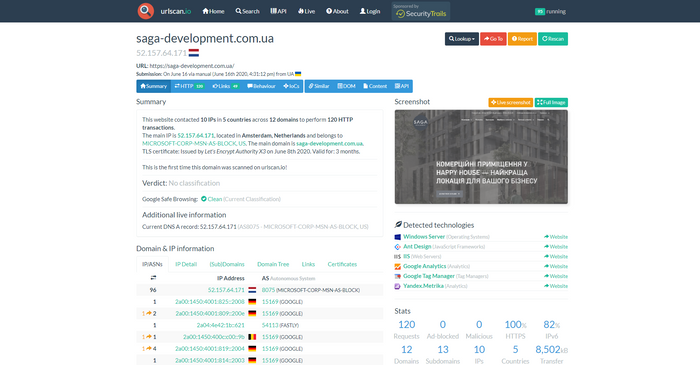Open the Windows Server technology link
Viewport: 700px width, 365px height.
pos(424,236)
